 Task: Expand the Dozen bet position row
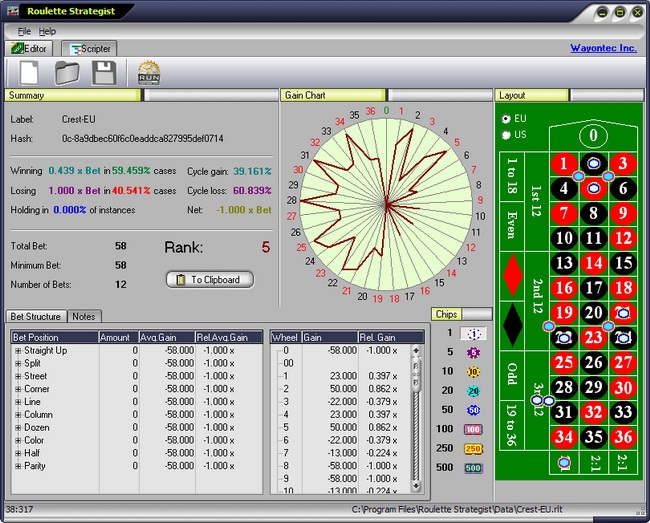(18, 428)
